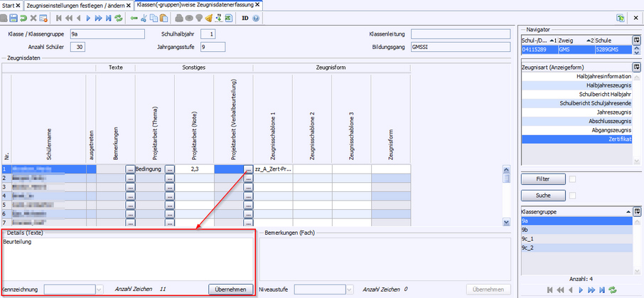The width and height of the screenshot is (644, 298).
Task: Switch to Zeugniseinstellungen festlegen / ändern tab
Action: coord(75,5)
